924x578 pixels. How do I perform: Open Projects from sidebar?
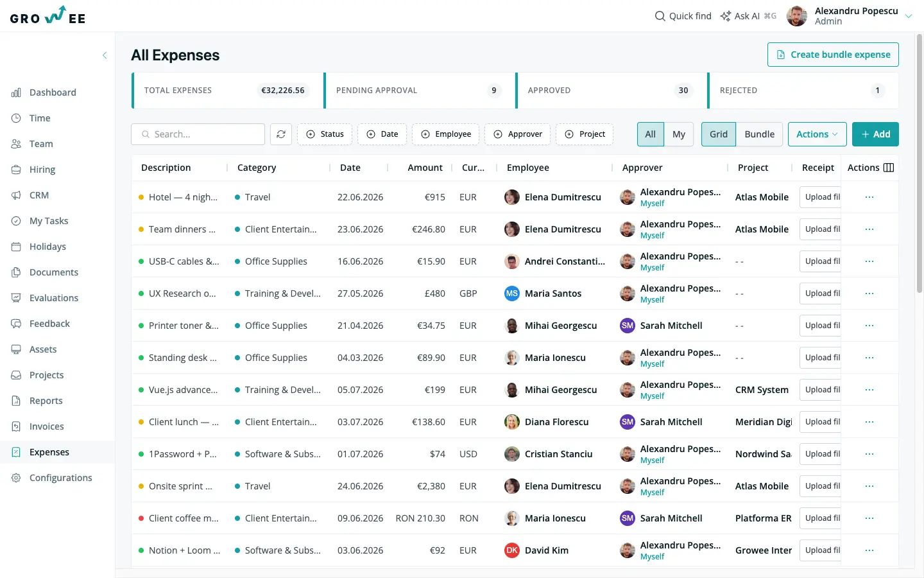[x=46, y=375]
